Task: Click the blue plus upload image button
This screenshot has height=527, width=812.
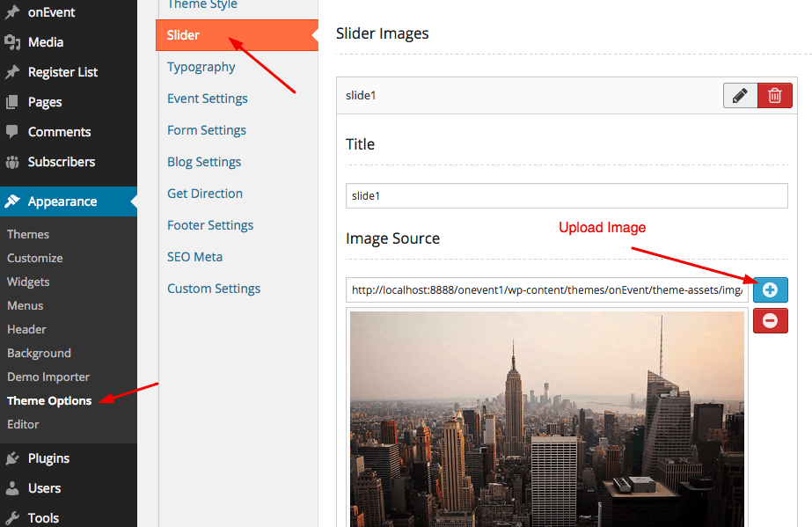Action: (x=770, y=289)
